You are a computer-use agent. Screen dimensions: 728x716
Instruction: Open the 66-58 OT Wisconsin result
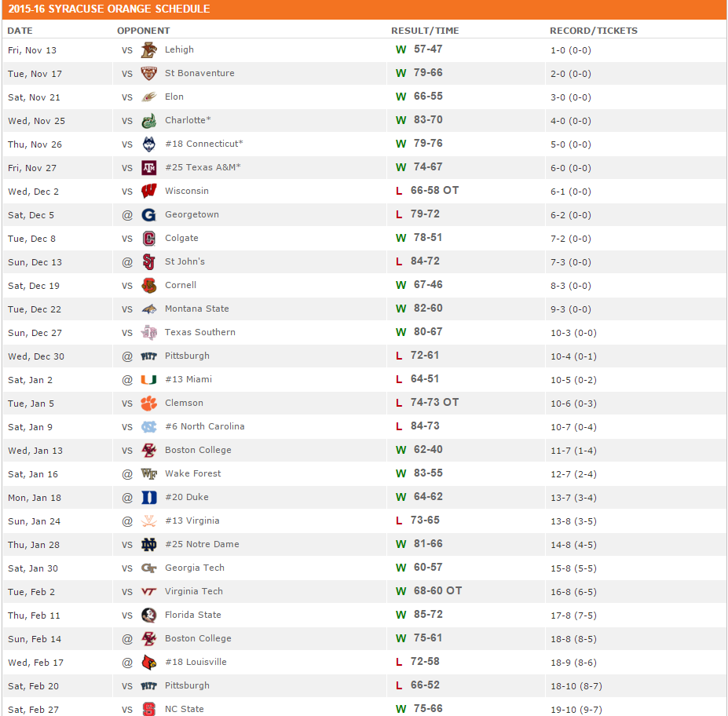click(x=434, y=191)
